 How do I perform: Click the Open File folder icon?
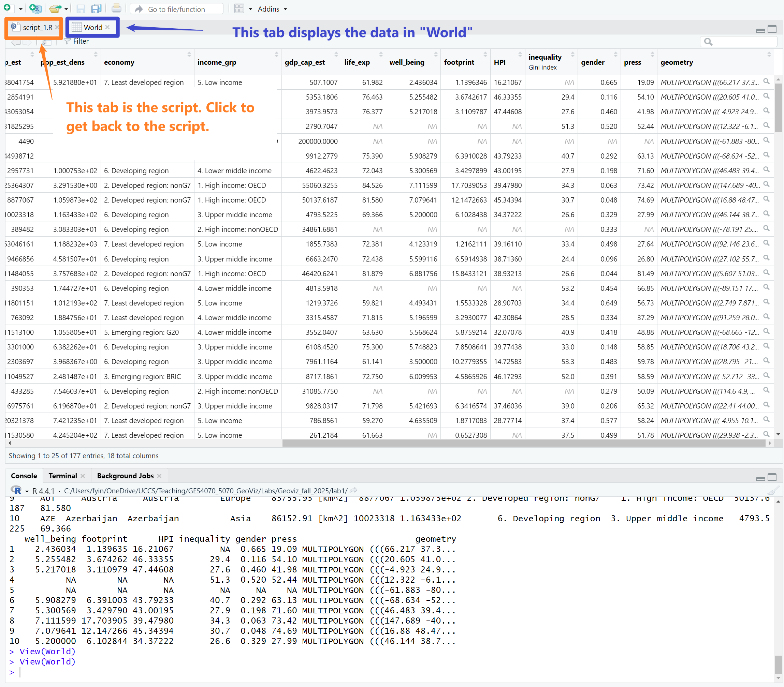pos(55,9)
